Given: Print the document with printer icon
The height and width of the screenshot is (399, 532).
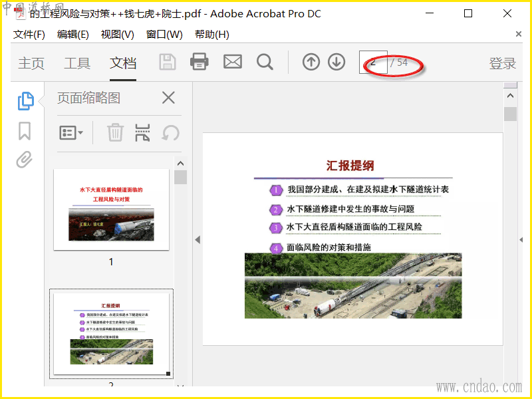Looking at the screenshot, I should point(199,61).
